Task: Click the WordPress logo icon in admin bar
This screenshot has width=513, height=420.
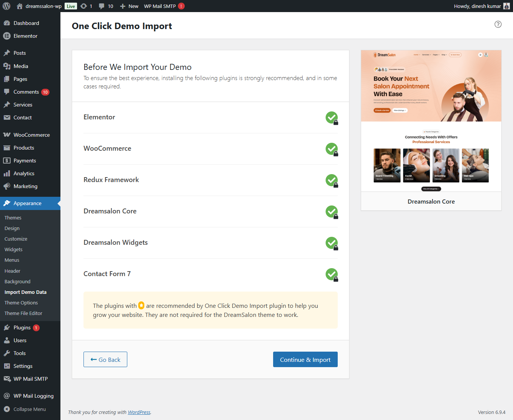Action: tap(6, 6)
